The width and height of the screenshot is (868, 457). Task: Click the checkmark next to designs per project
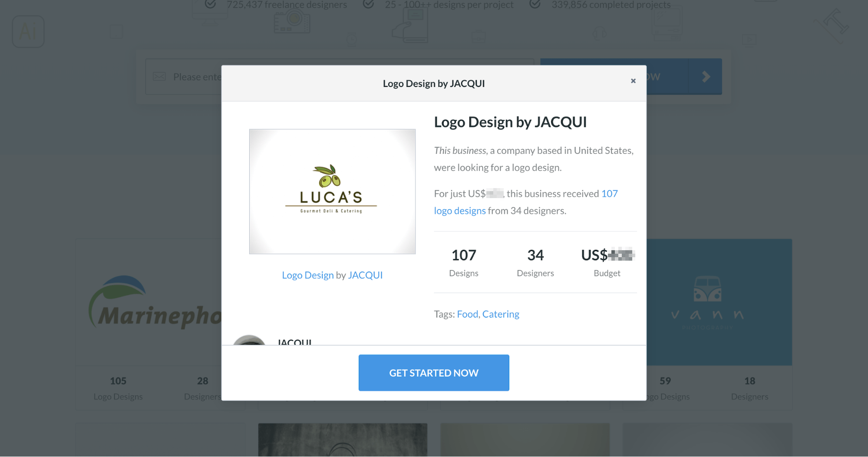click(368, 4)
